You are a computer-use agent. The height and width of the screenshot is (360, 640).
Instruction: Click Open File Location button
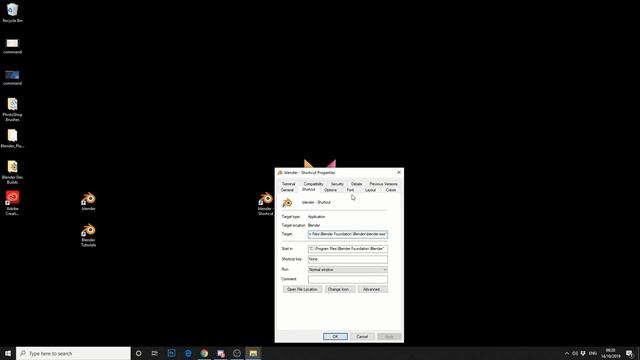tap(302, 289)
